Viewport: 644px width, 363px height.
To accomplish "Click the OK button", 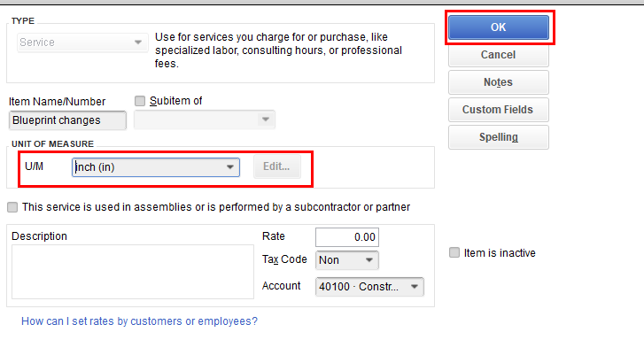I will [x=498, y=27].
